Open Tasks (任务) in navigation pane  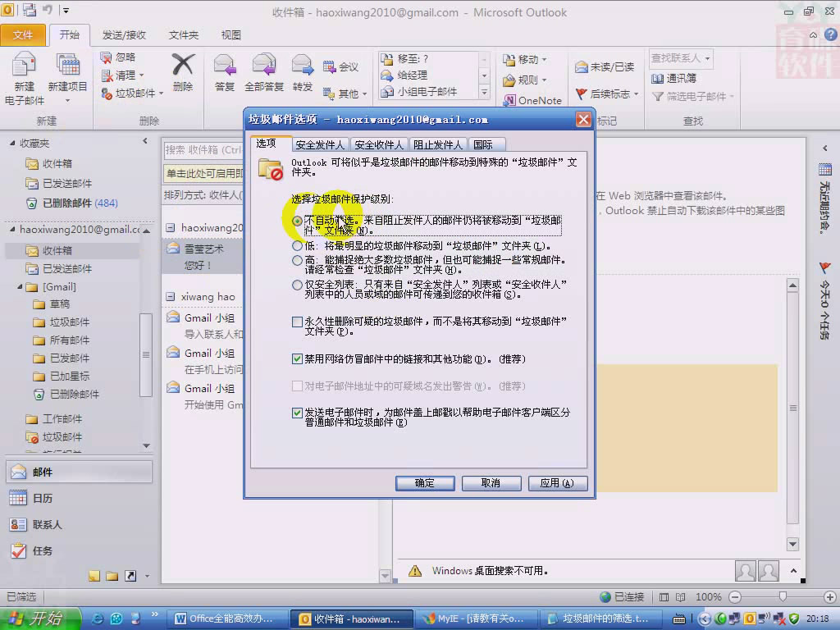pyautogui.click(x=80, y=550)
